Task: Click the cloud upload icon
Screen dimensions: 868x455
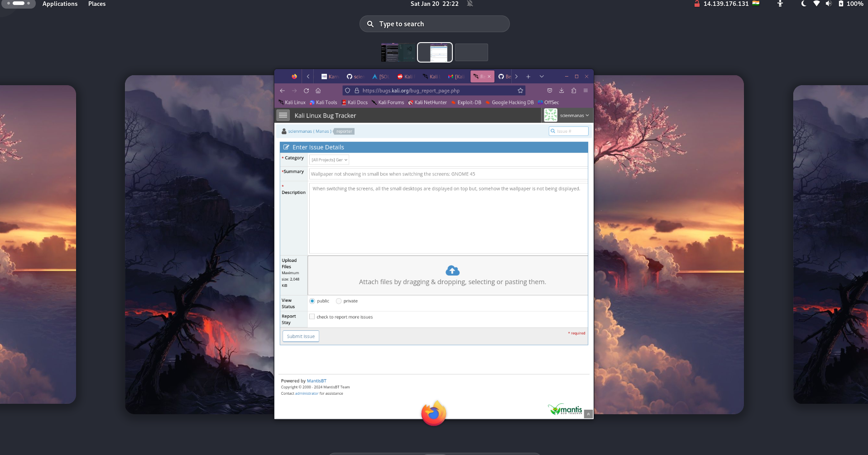Action: [452, 271]
